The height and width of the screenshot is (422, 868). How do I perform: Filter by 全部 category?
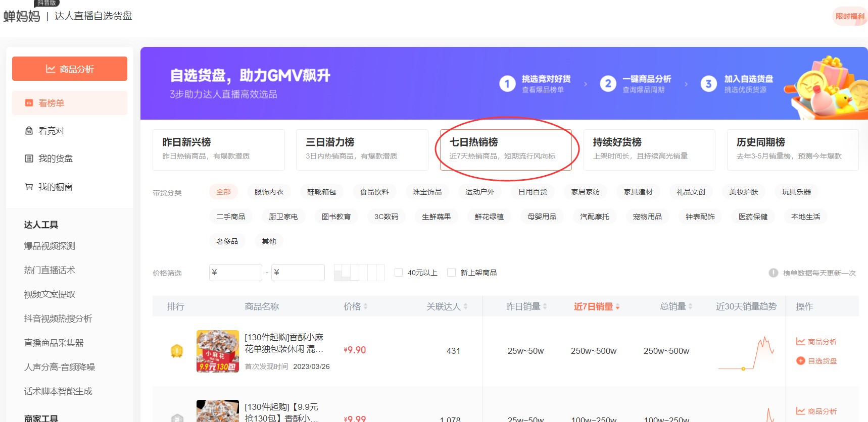[223, 192]
